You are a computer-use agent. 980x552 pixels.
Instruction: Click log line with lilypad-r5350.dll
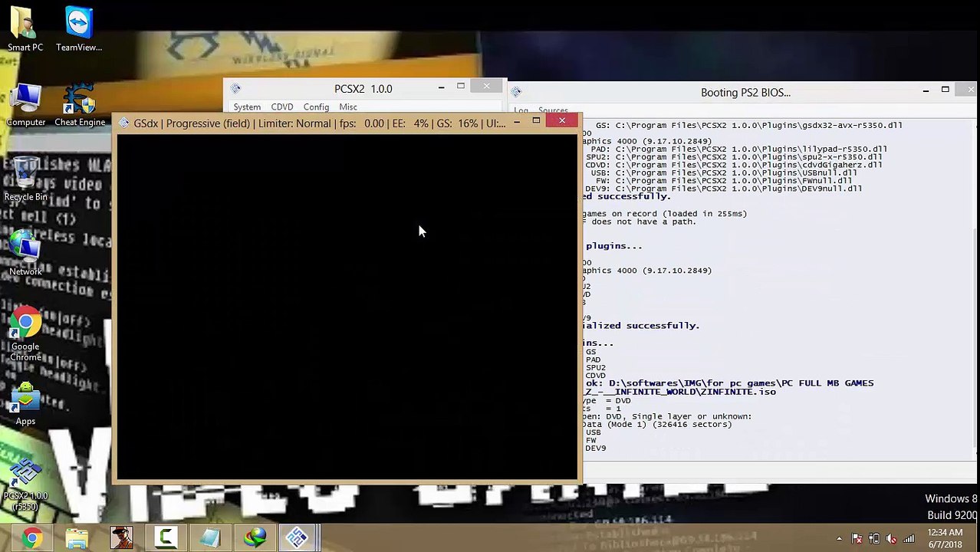click(739, 149)
